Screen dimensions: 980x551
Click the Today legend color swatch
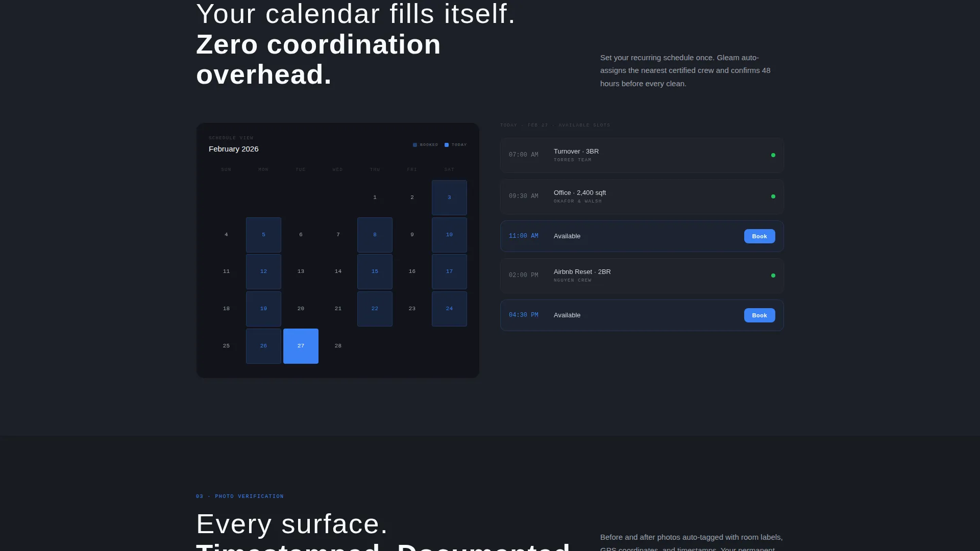tap(447, 145)
